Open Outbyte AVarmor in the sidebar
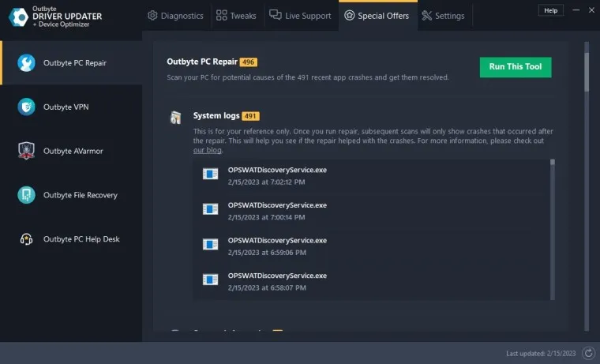Screen dimensions: 600x364 [x=72, y=151]
